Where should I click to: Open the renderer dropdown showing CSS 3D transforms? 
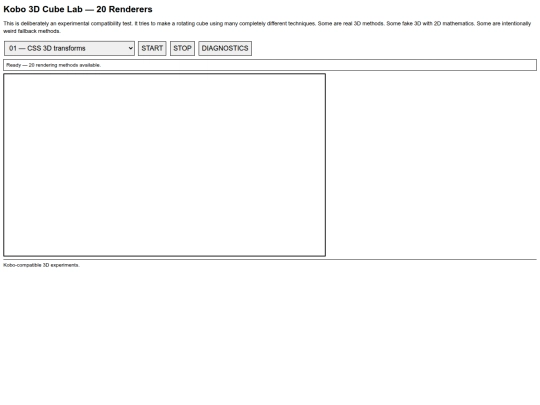[69, 48]
